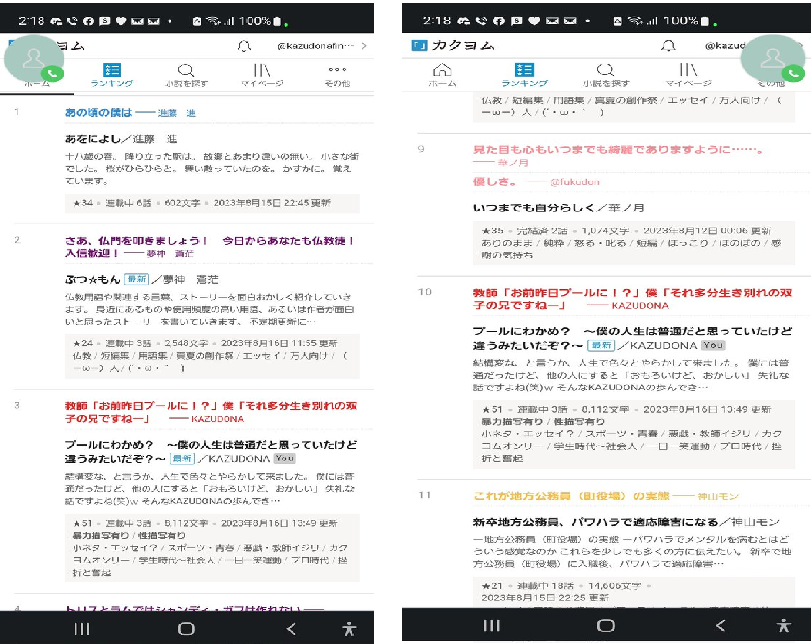
Task: Open 新卒地方公務員 novel title
Action: pyautogui.click(x=595, y=522)
